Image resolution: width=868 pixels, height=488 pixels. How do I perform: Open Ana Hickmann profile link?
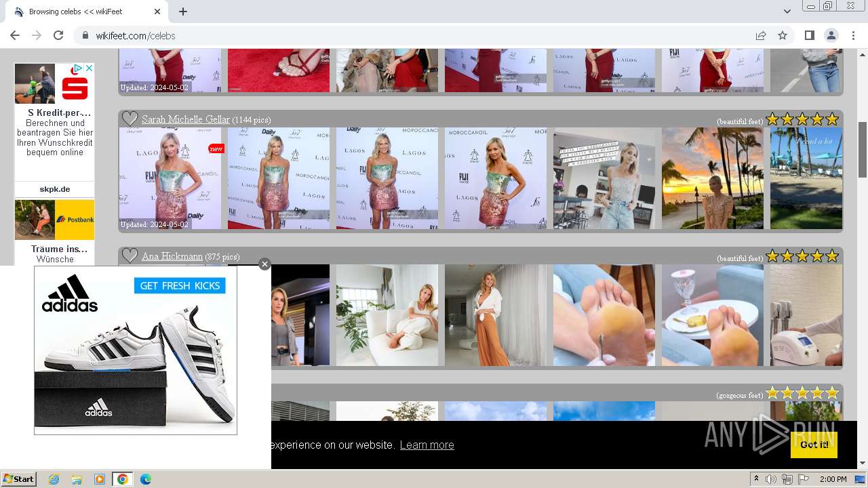point(172,256)
